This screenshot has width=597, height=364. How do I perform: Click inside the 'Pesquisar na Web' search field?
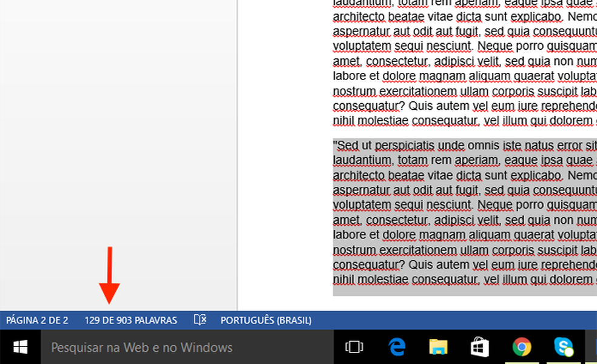pyautogui.click(x=182, y=347)
